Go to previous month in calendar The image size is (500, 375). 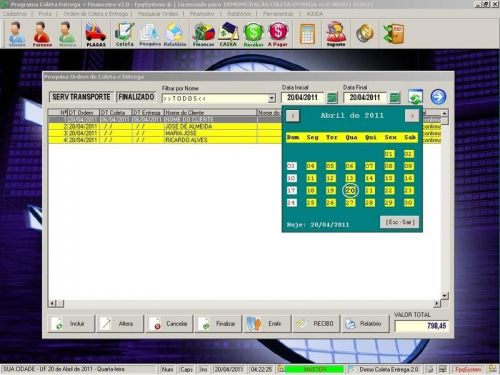pyautogui.click(x=293, y=116)
